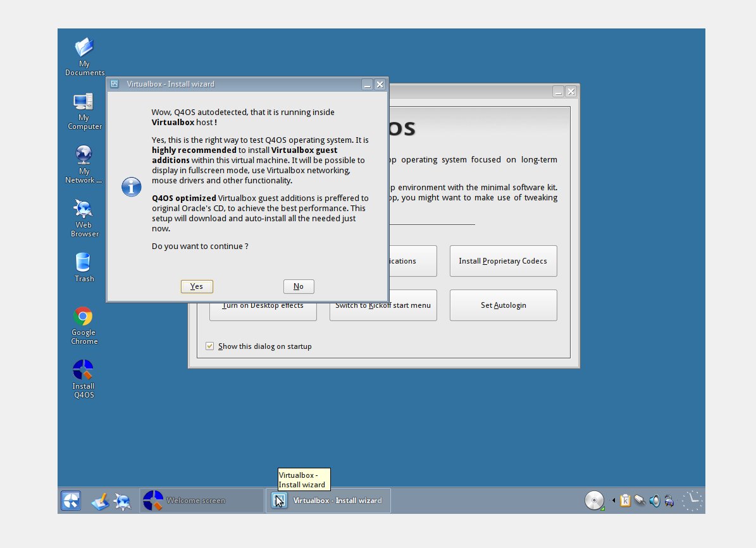Launch the Konqueror browser quick-launch icon
756x548 pixels.
[x=122, y=501]
